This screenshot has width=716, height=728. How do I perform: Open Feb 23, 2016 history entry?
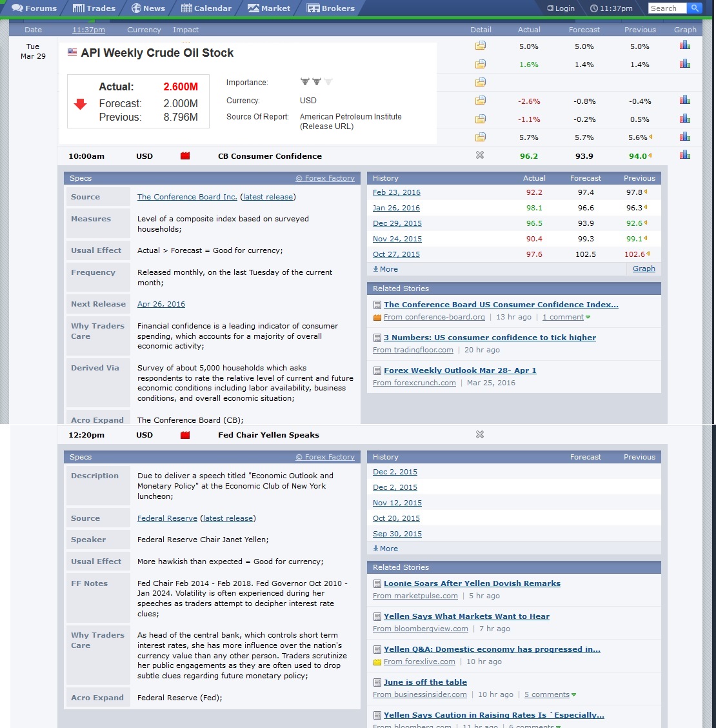click(396, 192)
